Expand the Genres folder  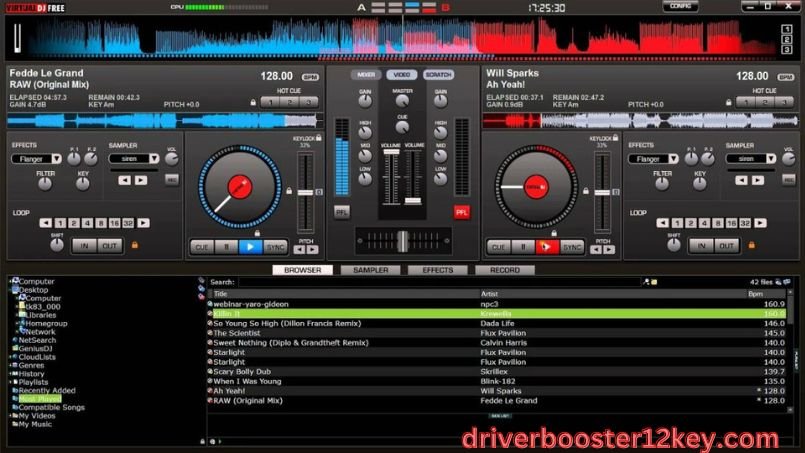coord(11,365)
